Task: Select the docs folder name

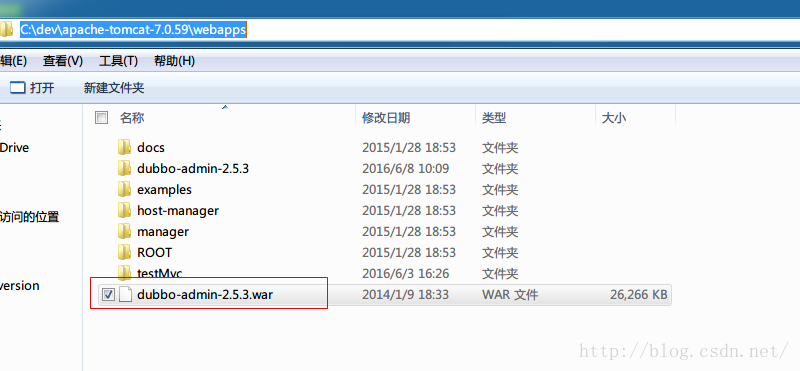Action: pyautogui.click(x=151, y=147)
